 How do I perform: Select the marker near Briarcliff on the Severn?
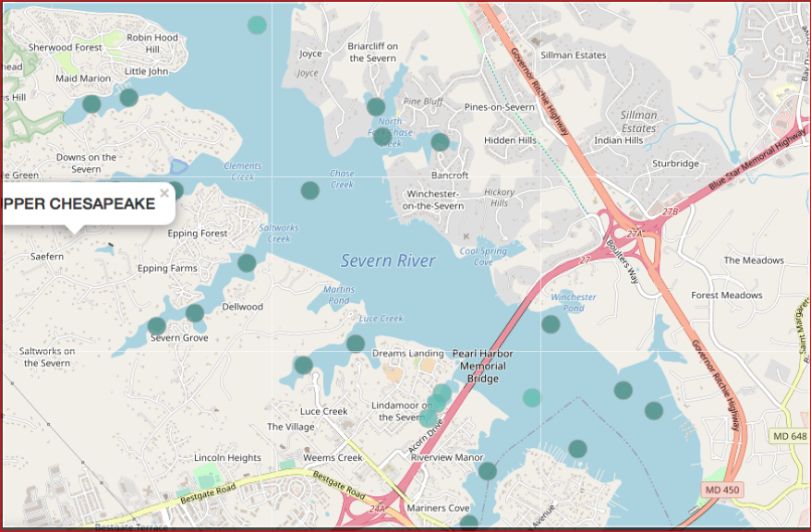coord(376,106)
